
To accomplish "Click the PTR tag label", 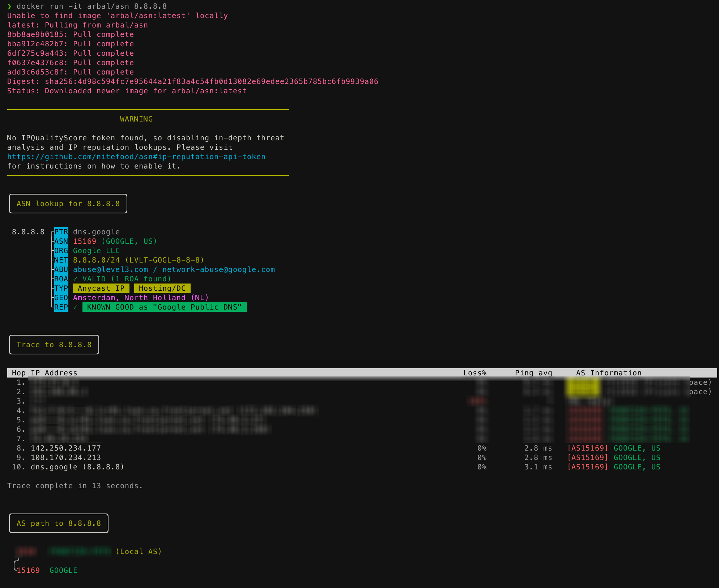I will point(61,232).
